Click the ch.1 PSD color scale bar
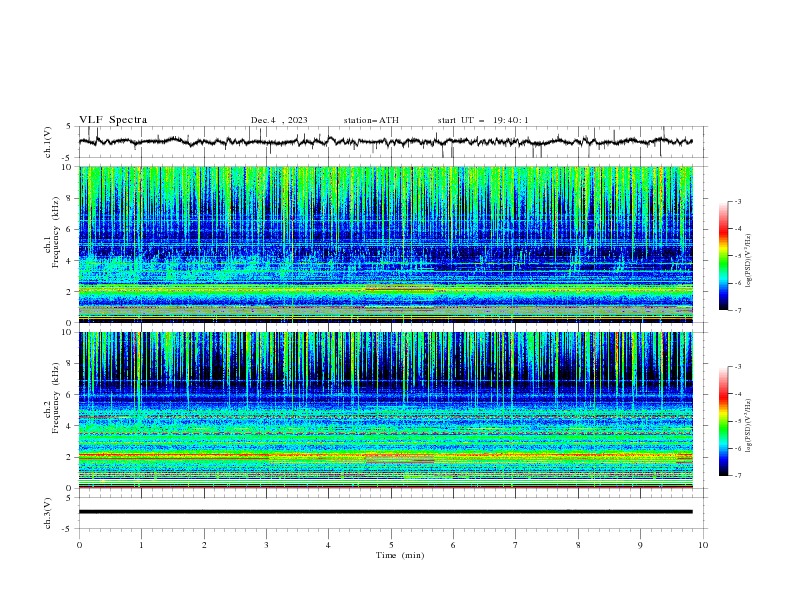 [x=723, y=256]
